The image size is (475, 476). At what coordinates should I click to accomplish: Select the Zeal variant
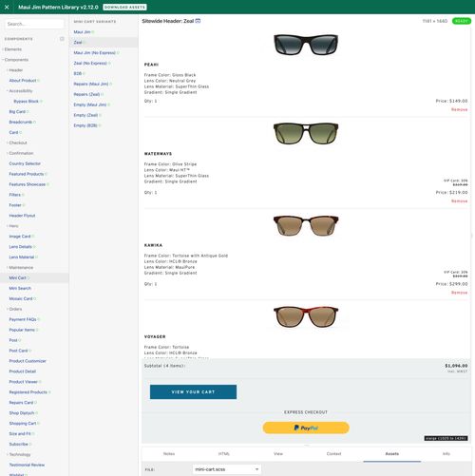(78, 43)
